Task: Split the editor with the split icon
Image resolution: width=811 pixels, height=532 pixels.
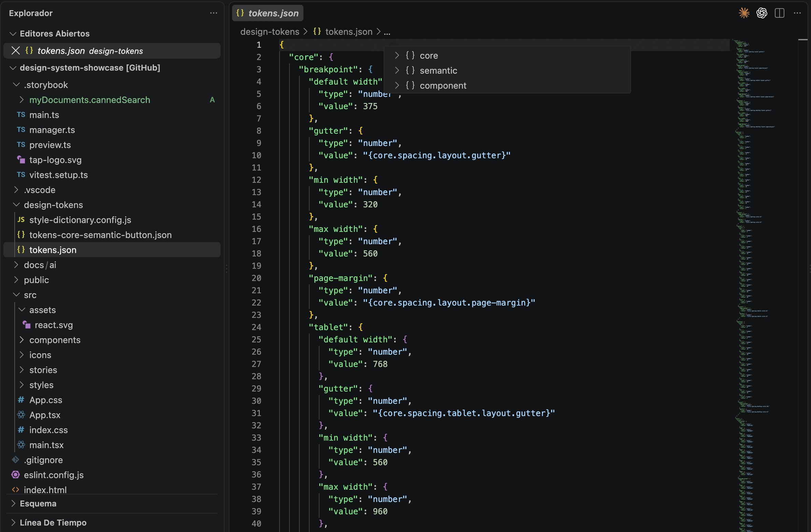Action: pos(780,13)
